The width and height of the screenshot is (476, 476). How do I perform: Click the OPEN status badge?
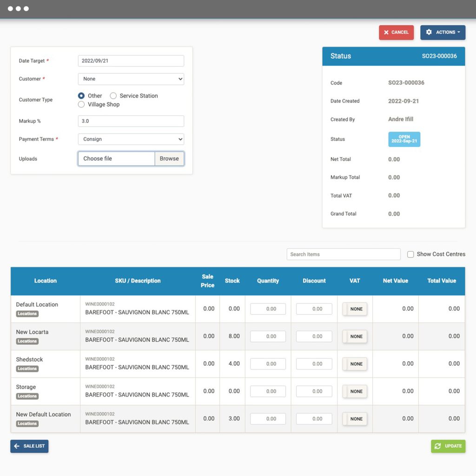click(x=404, y=139)
